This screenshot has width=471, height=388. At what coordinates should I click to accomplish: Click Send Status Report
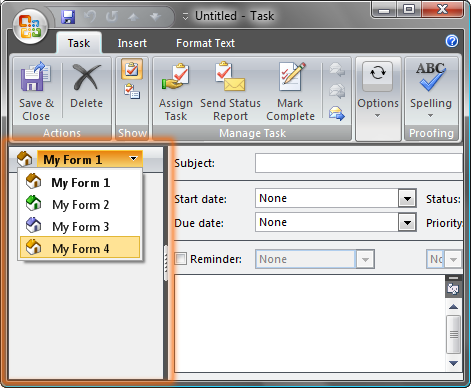pos(230,91)
